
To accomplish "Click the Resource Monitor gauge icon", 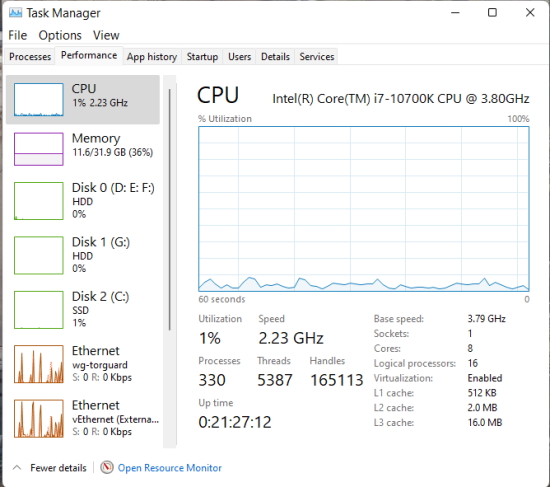I will [x=107, y=467].
